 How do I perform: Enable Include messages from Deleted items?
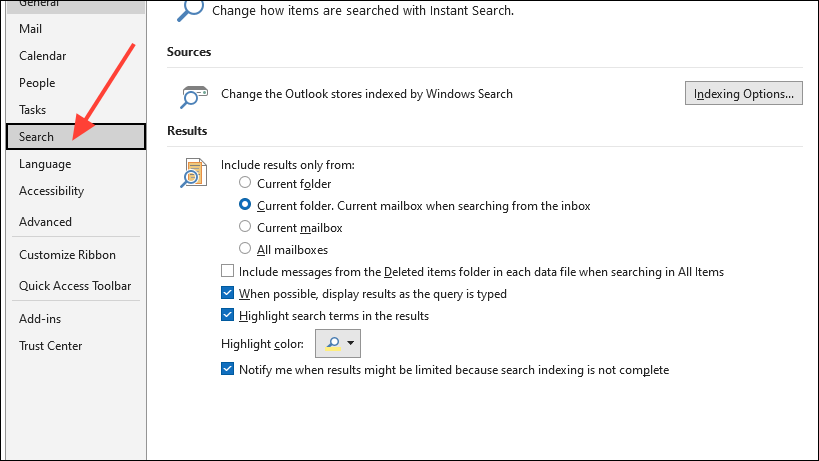[228, 272]
